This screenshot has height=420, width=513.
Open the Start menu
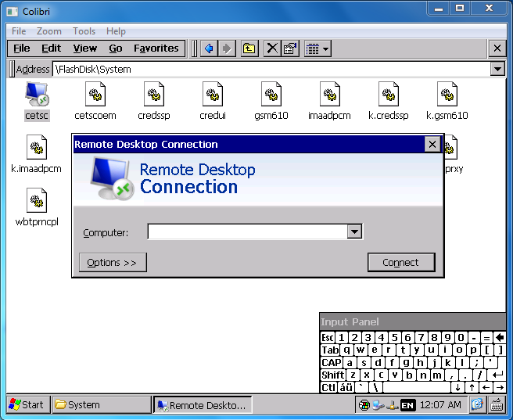28,405
